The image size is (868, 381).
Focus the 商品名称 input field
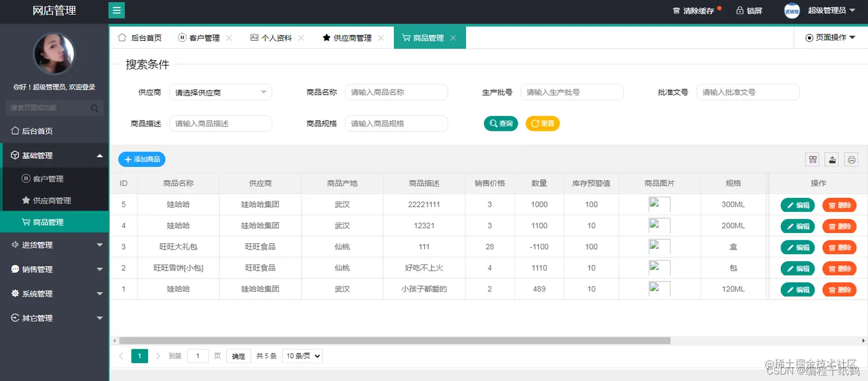pos(396,92)
